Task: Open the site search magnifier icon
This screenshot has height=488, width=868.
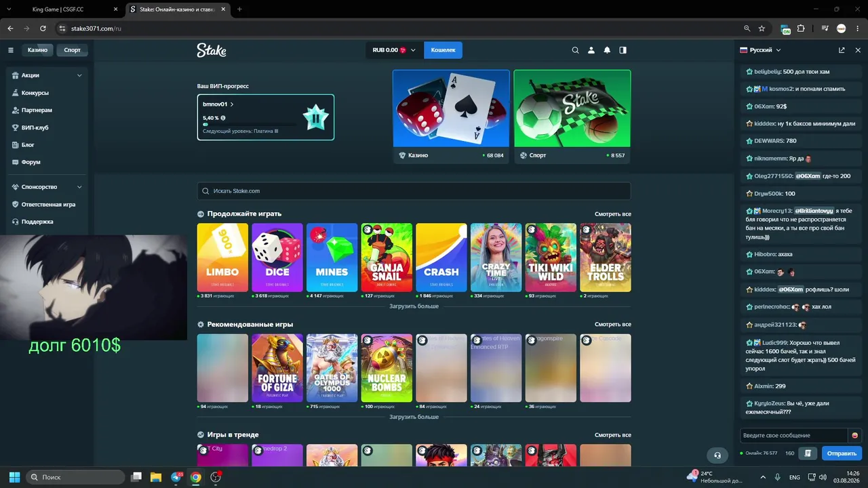Action: pyautogui.click(x=576, y=50)
